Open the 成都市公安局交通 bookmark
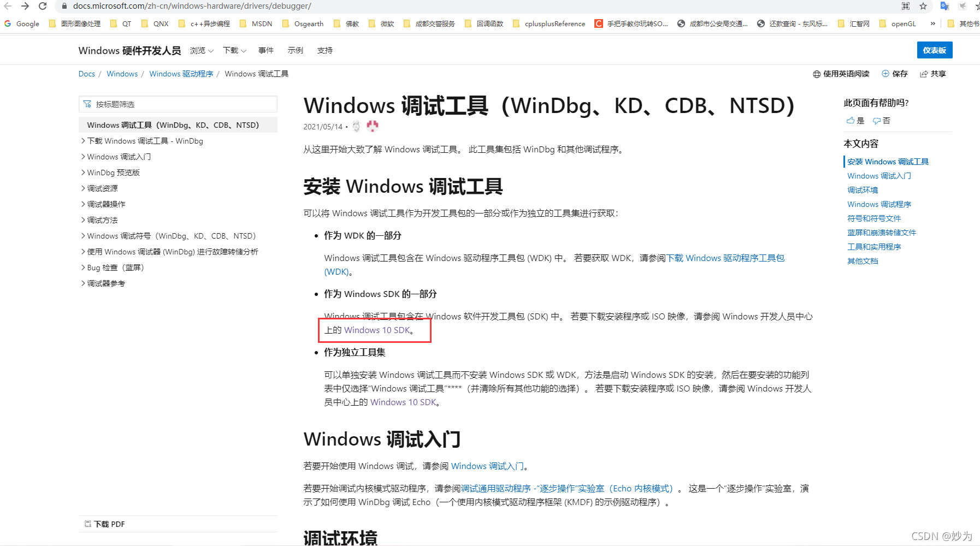 click(712, 23)
